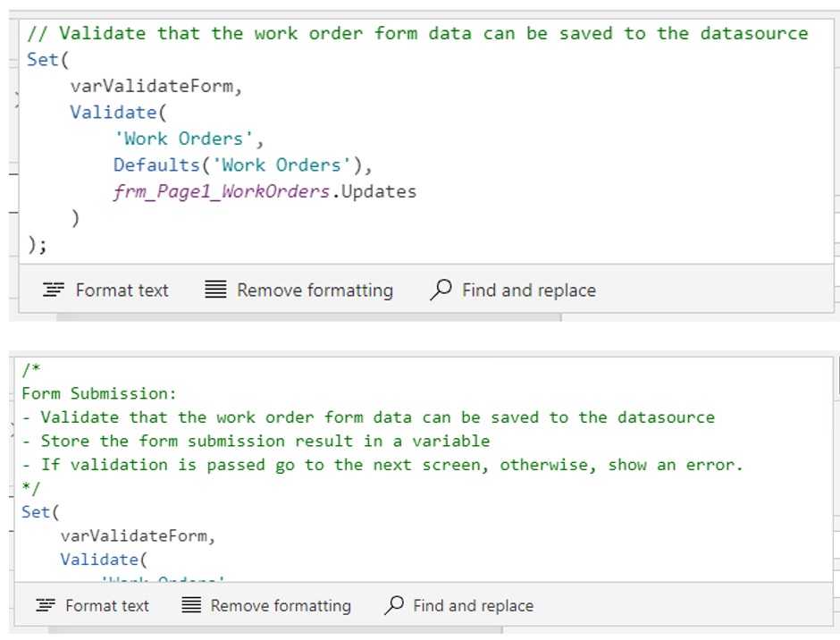Click 'Set(' in the bottom editor

(x=41, y=512)
